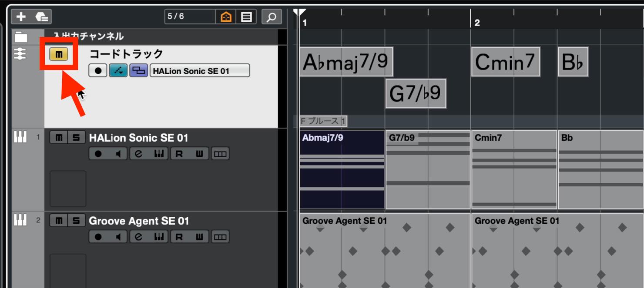644x288 pixels.
Task: Toggle Solo on HALion Sonic SE 01 track
Action: point(76,138)
